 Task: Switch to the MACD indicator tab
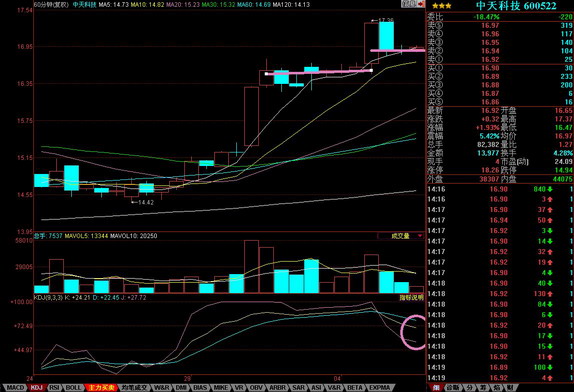[15, 387]
